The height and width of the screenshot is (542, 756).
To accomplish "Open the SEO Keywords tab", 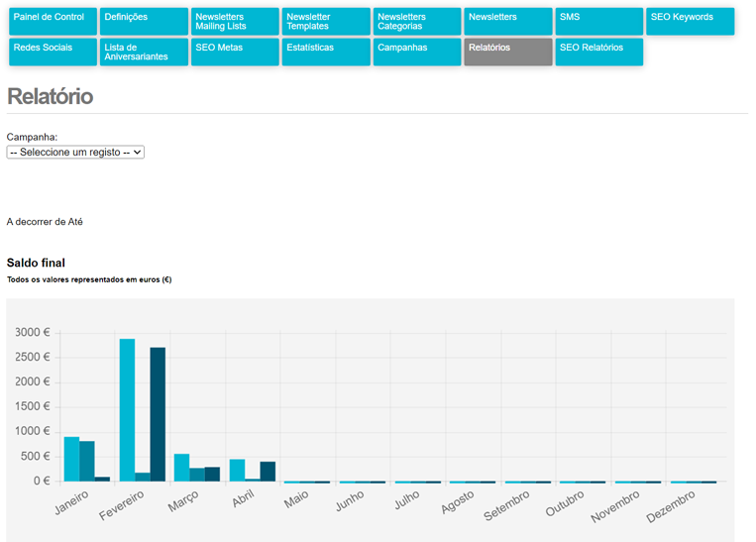I will point(691,22).
